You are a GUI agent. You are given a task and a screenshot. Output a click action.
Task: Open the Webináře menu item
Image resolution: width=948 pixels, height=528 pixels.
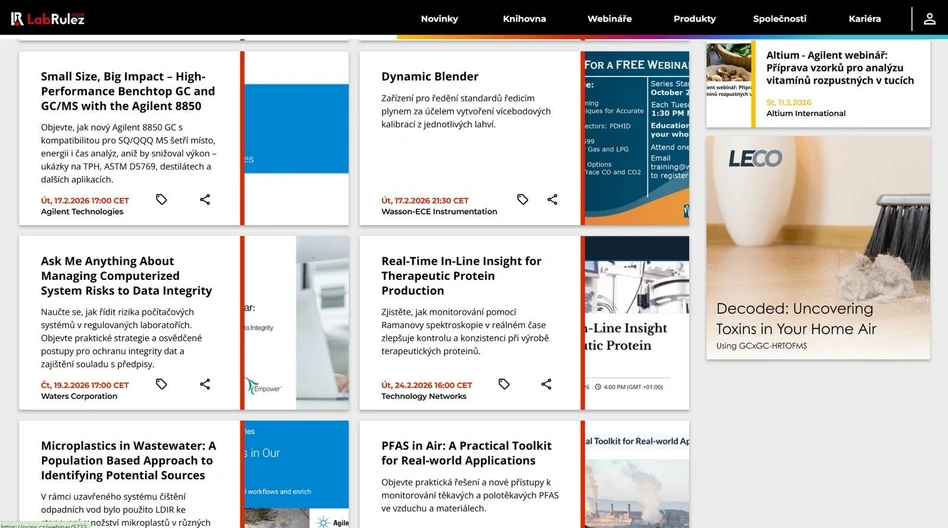point(609,19)
